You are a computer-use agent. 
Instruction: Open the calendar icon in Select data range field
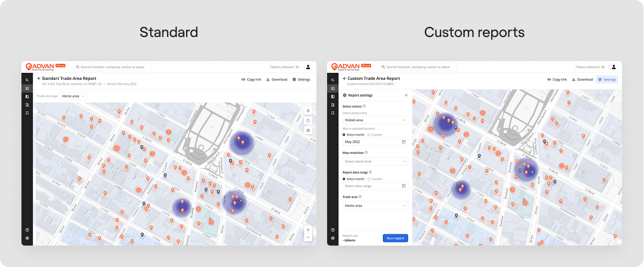point(404,186)
